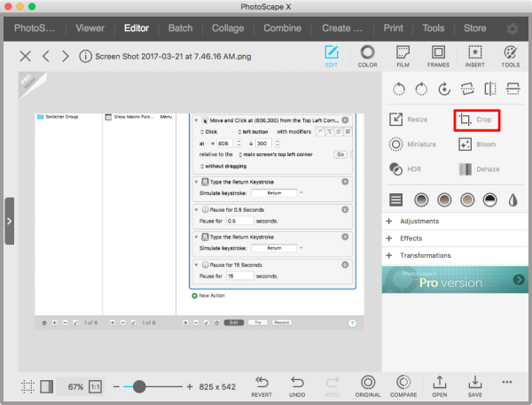Screen dimensions: 532x405
Task: Toggle the split view compare icon
Action: (x=46, y=386)
